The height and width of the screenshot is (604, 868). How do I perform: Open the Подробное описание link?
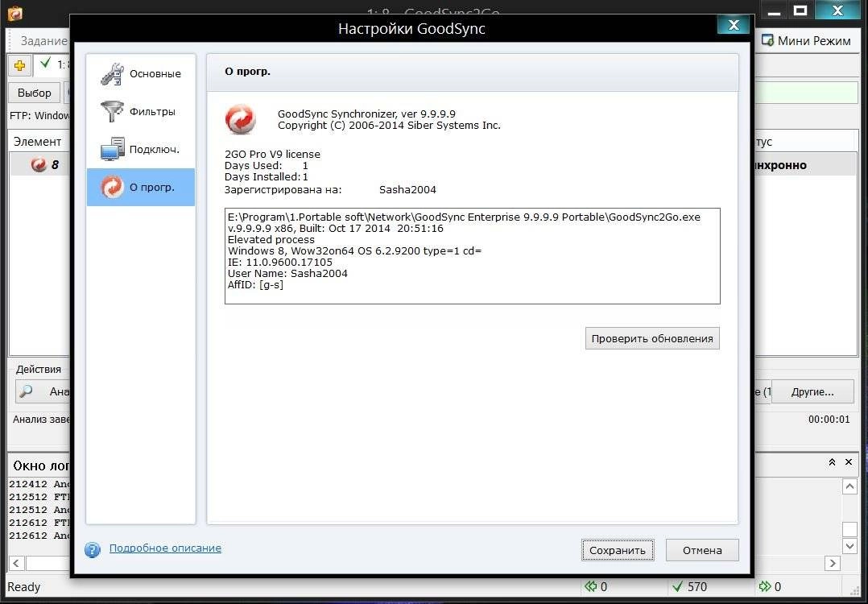click(x=165, y=548)
